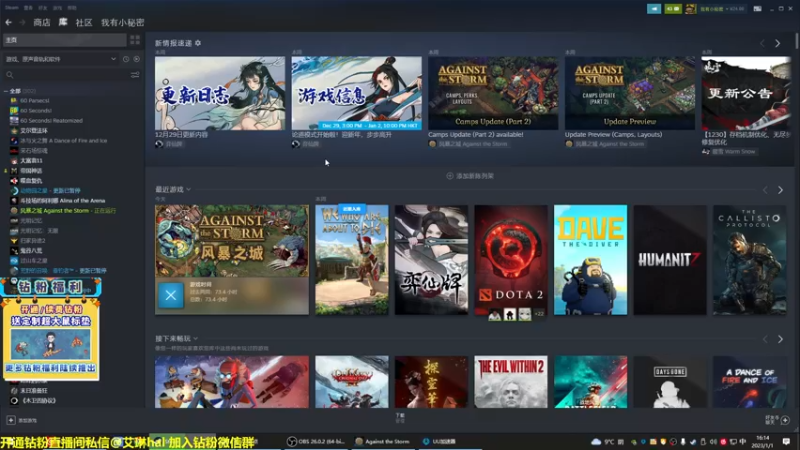The width and height of the screenshot is (800, 450).
Task: Open taskbar clock showing 16:14
Action: point(763,441)
